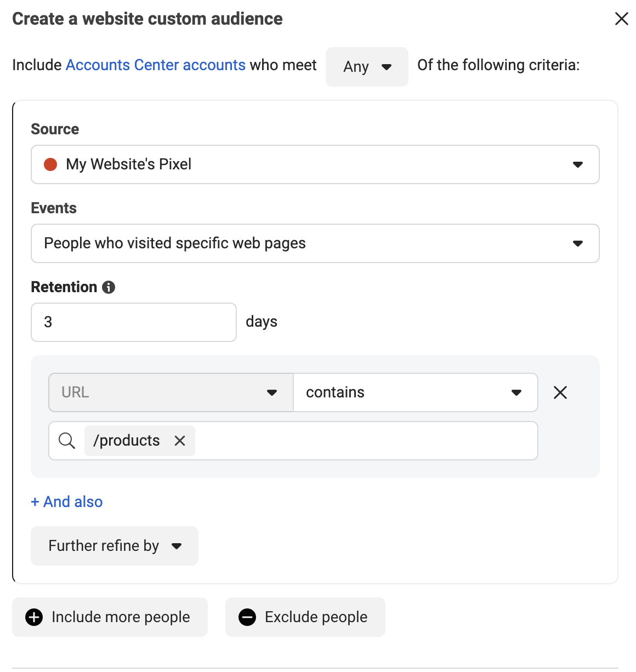Click the Exclude people button
The image size is (636, 672).
305,617
